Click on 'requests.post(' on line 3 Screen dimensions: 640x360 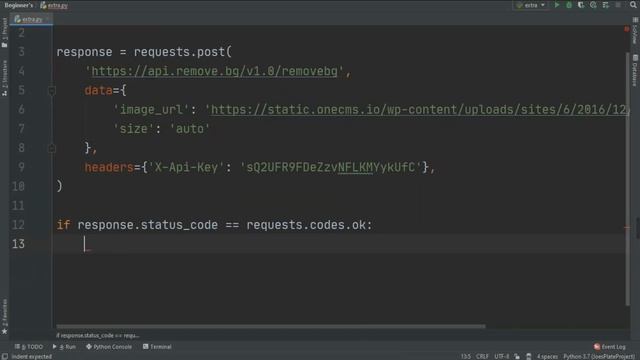click(183, 52)
